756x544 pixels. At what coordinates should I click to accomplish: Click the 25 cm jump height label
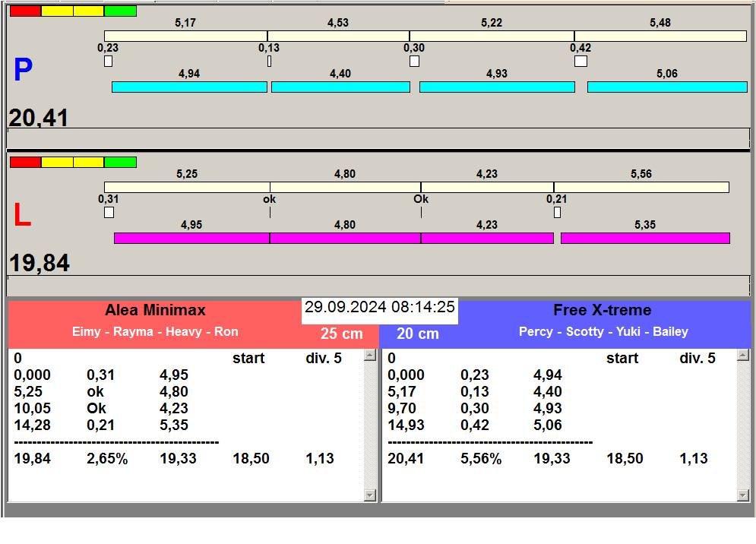(x=341, y=334)
